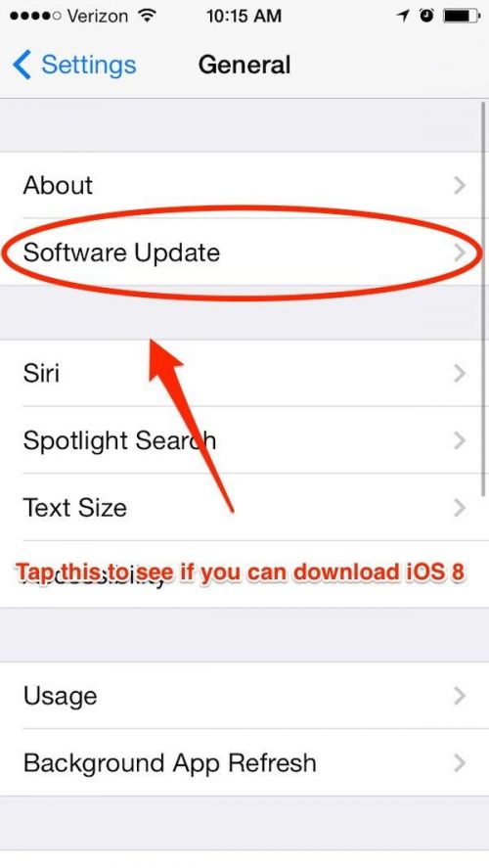
Task: Tap the chevron on the About row
Action: click(459, 186)
